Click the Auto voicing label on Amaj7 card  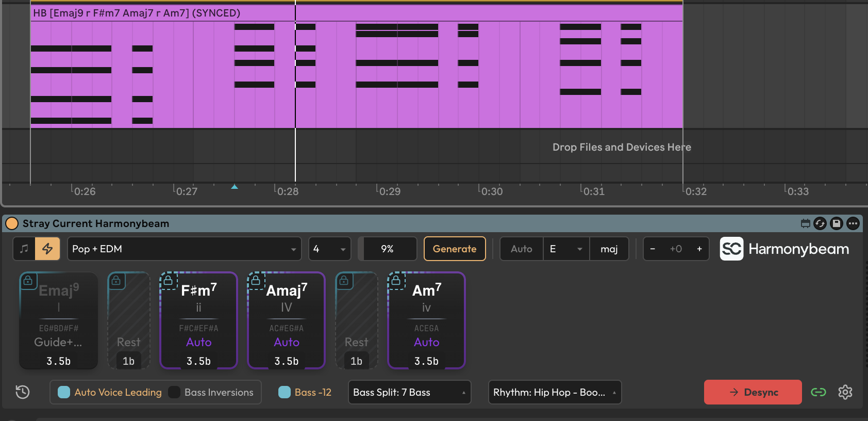coord(287,342)
